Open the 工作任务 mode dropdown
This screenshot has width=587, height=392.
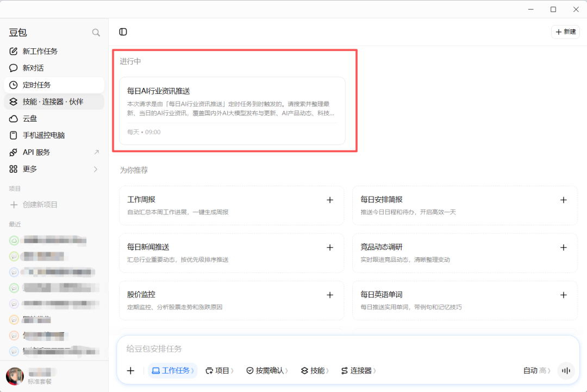point(173,371)
